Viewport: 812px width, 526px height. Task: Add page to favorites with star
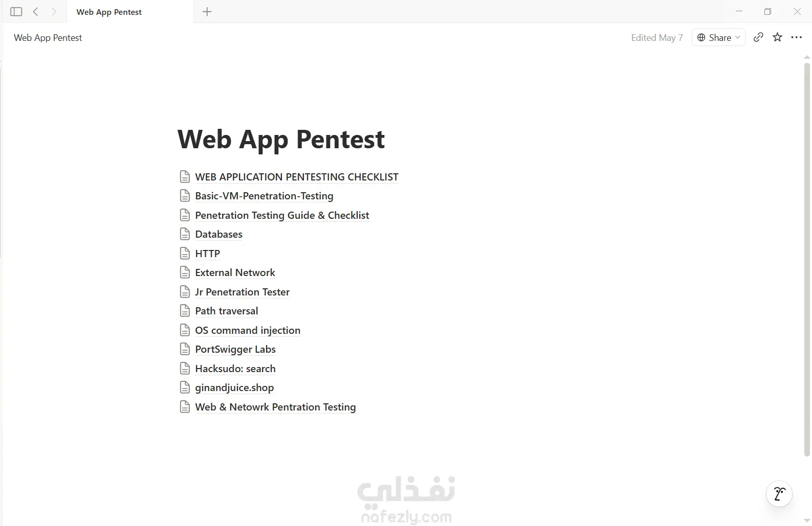pyautogui.click(x=777, y=37)
